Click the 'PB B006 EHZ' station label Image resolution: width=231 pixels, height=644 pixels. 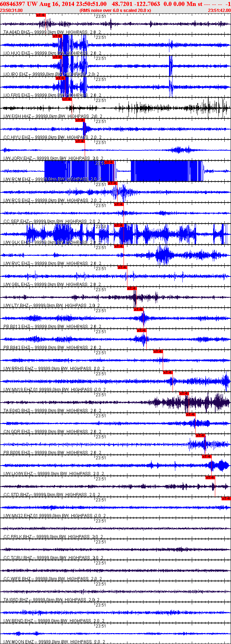coord(17,453)
